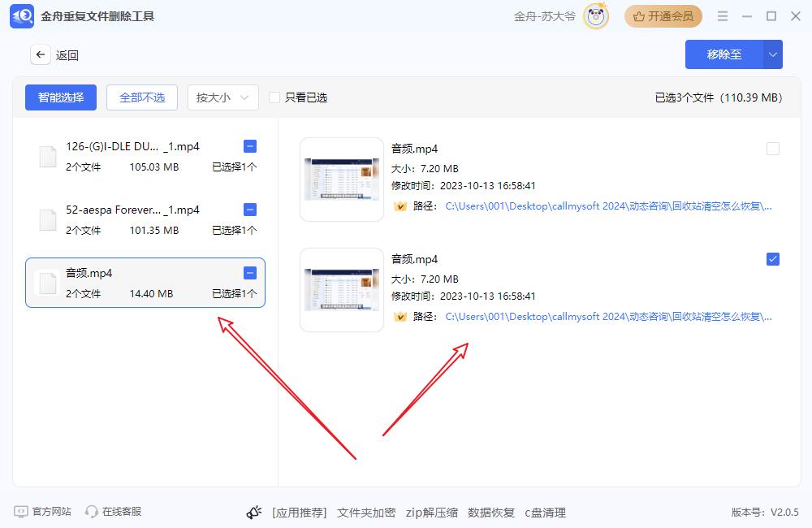
Task: Open 文件夹加密 recommended app
Action: [366, 513]
